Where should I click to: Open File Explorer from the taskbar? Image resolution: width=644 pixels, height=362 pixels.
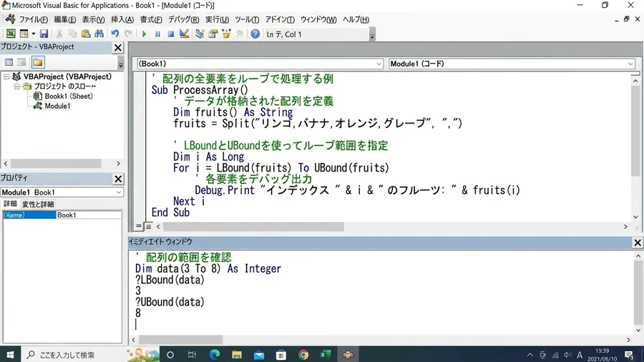[x=237, y=355]
